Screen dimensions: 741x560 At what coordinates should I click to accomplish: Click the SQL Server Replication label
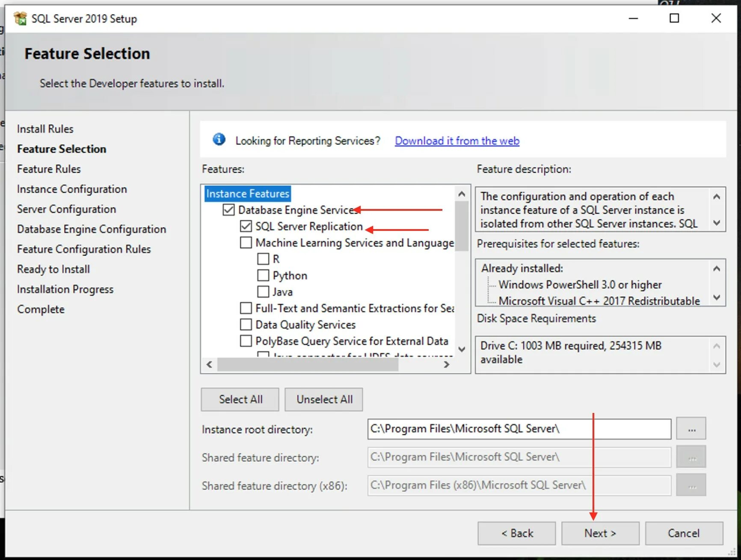coord(309,226)
